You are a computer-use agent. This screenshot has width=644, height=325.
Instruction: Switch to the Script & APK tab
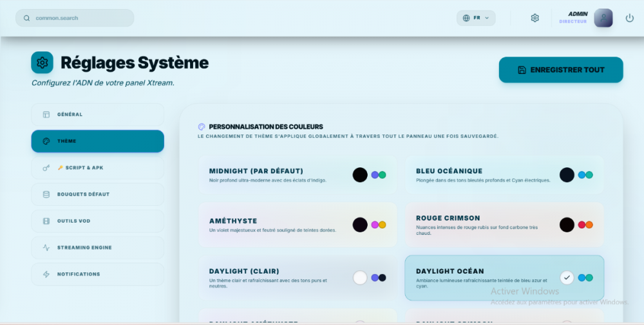click(x=97, y=168)
